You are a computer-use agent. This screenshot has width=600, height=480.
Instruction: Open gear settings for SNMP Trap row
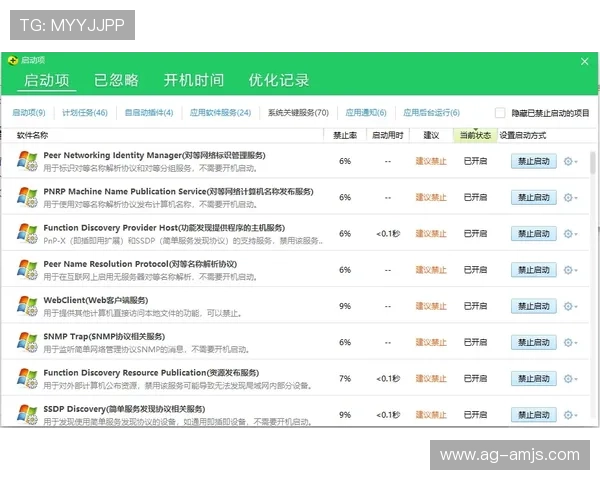(570, 342)
